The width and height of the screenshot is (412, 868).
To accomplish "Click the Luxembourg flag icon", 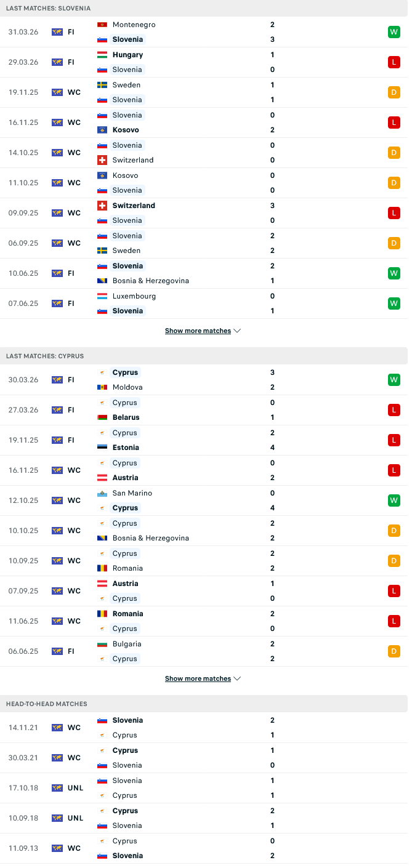I will point(102,296).
